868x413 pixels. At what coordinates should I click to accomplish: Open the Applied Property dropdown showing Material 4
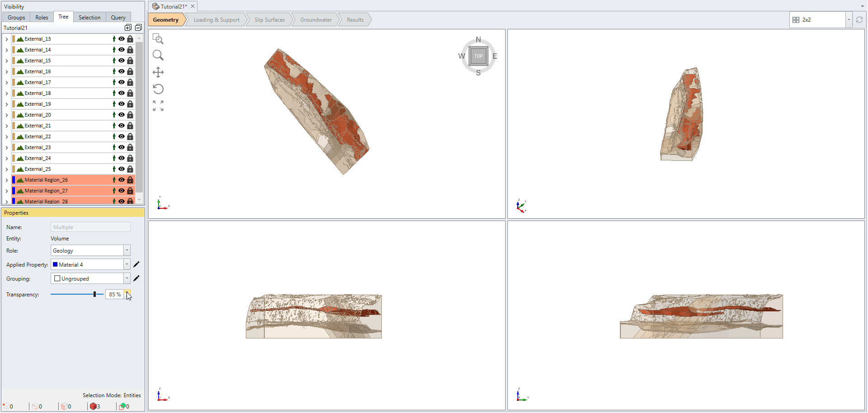[127, 264]
